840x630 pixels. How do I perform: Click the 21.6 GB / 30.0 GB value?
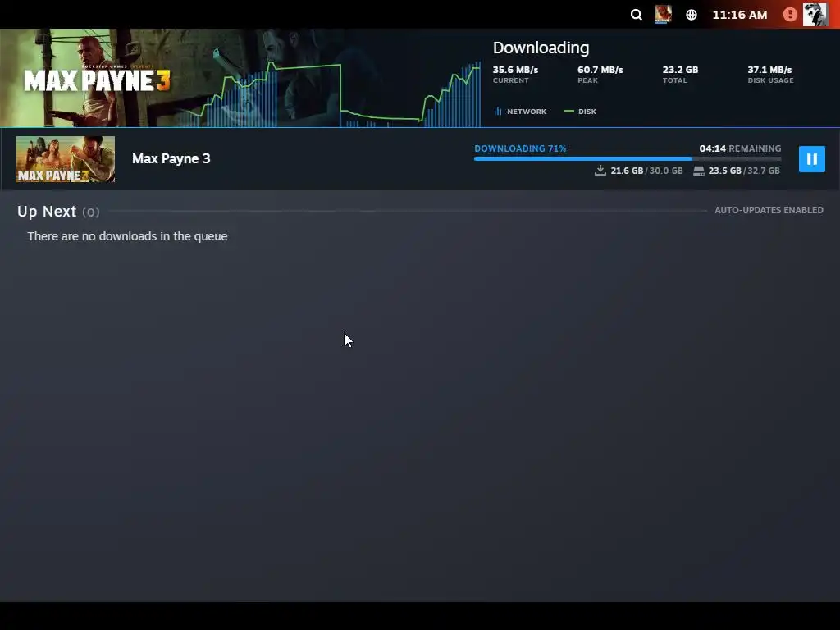click(646, 171)
